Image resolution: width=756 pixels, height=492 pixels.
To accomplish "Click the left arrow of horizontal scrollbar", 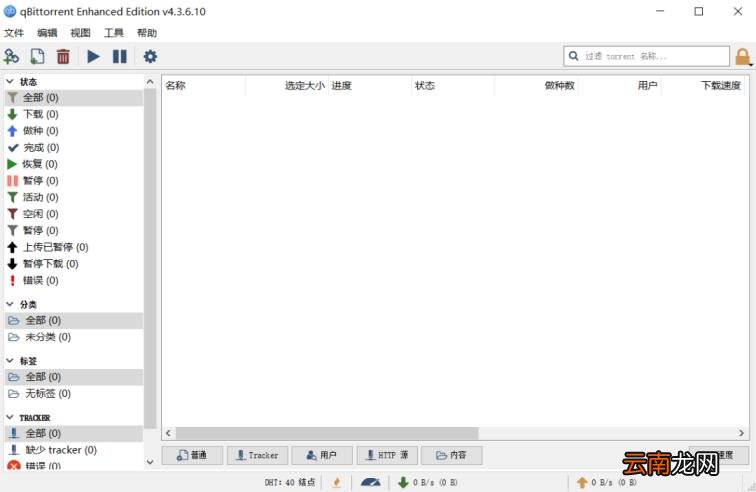I will [168, 433].
